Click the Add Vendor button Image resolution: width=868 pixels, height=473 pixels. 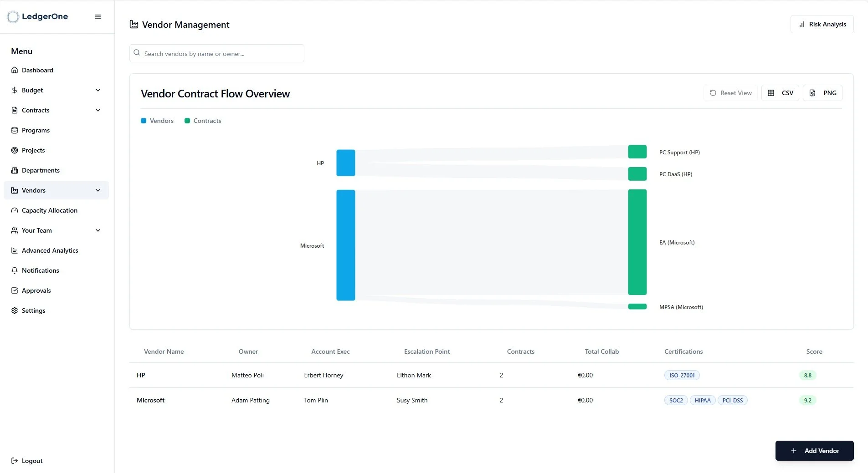(814, 451)
